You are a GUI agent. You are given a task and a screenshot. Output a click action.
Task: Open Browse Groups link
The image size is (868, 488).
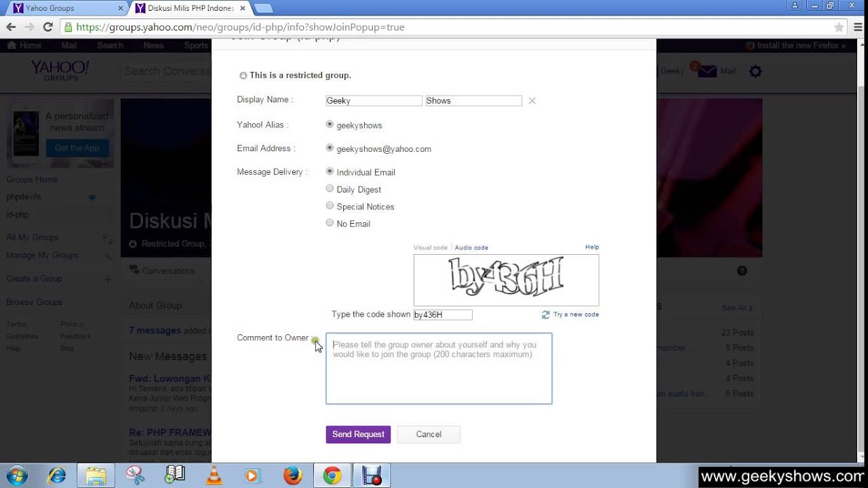tap(35, 302)
